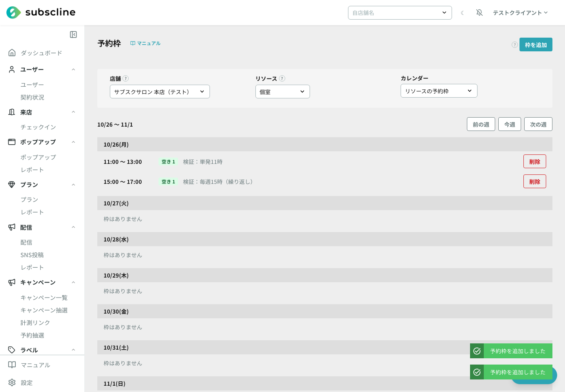
Task: Click the 今週 button
Action: (510, 124)
